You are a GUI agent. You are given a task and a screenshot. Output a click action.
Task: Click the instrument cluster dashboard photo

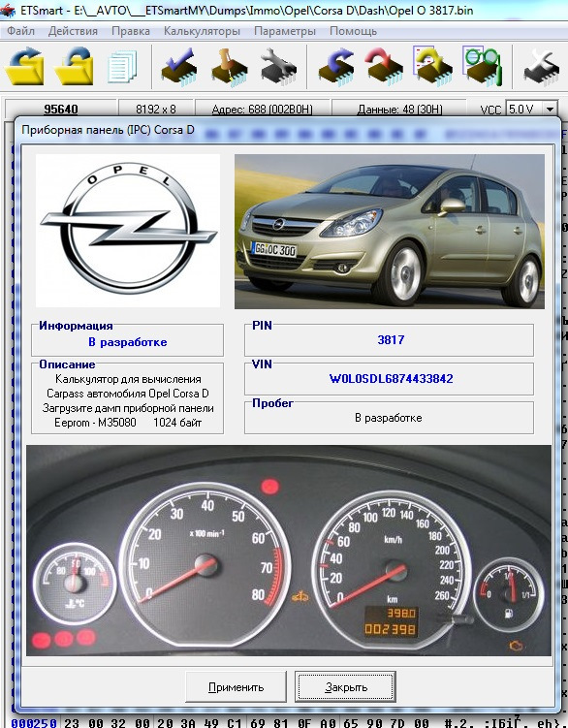(x=289, y=551)
